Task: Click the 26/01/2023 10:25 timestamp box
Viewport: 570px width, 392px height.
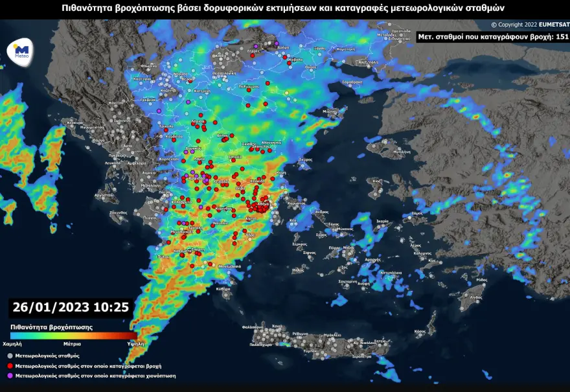Action: 70,307
